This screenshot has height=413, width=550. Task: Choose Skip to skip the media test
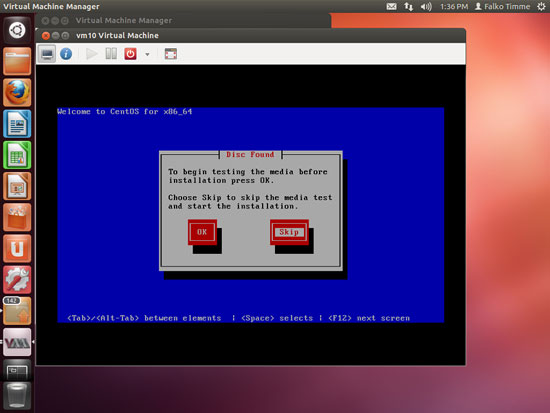click(x=289, y=232)
